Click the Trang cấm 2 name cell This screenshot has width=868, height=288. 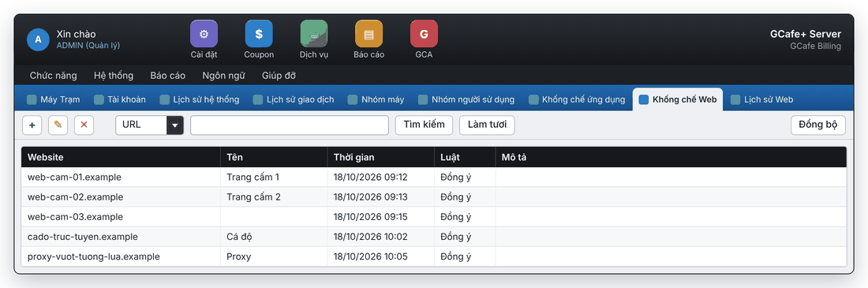[274, 197]
